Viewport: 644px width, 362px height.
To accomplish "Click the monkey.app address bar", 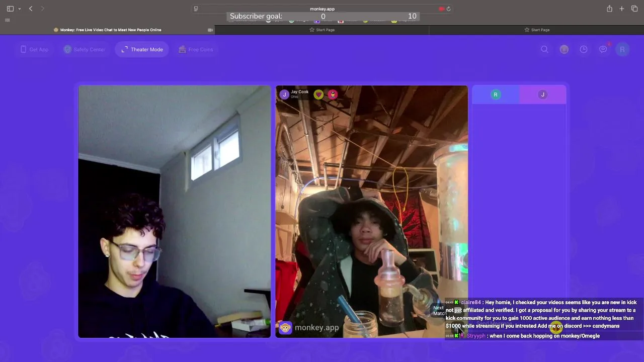I will tap(322, 9).
